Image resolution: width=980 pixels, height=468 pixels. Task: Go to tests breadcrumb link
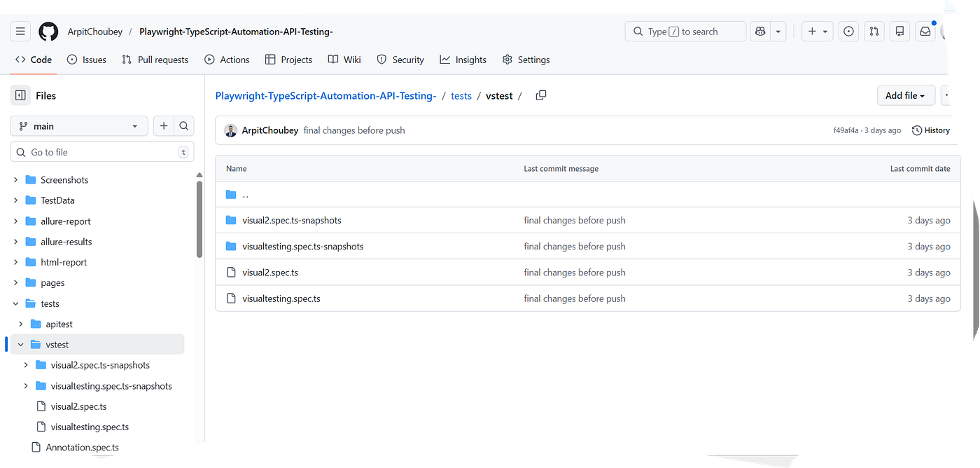[x=461, y=95]
